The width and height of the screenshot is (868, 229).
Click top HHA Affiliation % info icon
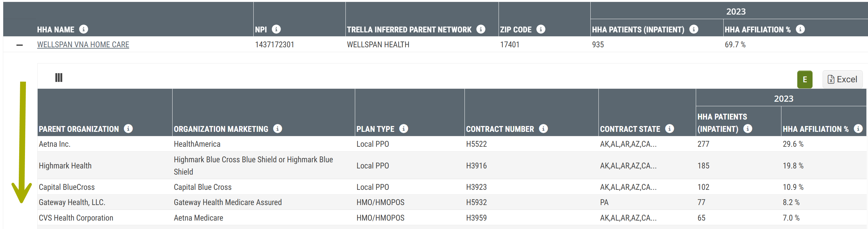pyautogui.click(x=800, y=29)
